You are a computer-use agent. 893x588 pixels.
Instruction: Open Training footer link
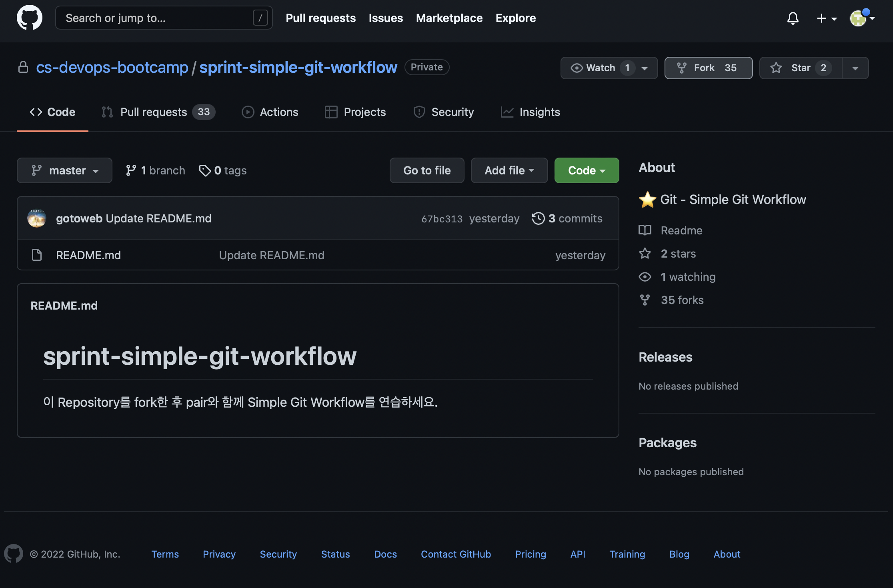click(x=627, y=554)
